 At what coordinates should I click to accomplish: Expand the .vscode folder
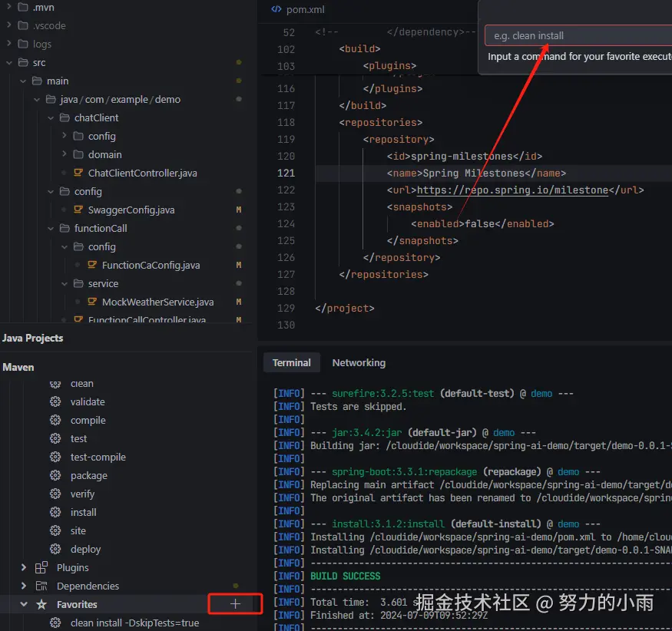[9, 25]
